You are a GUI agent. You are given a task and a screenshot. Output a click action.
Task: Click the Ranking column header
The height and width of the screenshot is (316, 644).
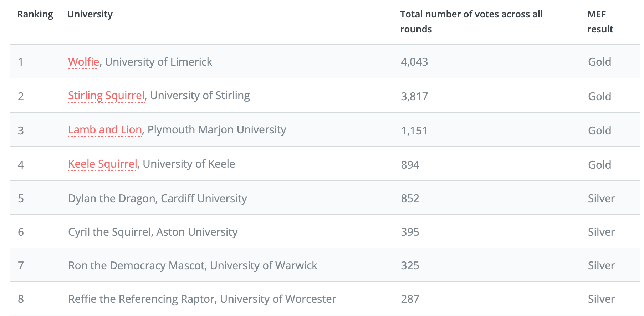[35, 14]
